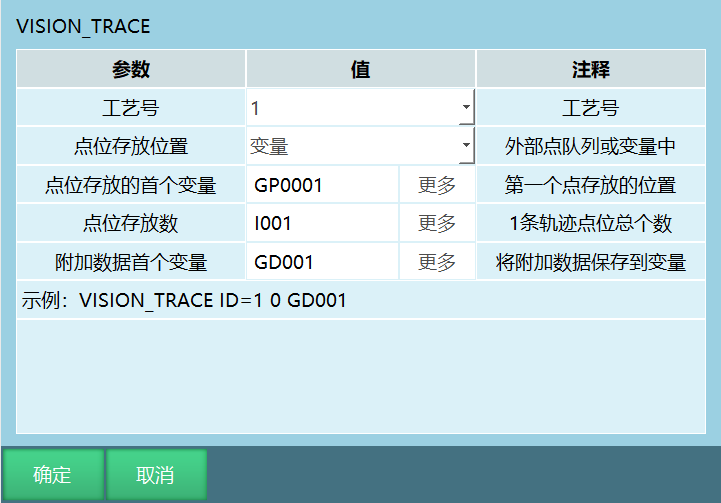Image resolution: width=721 pixels, height=503 pixels.
Task: Select the 值 column header
Action: tap(360, 70)
